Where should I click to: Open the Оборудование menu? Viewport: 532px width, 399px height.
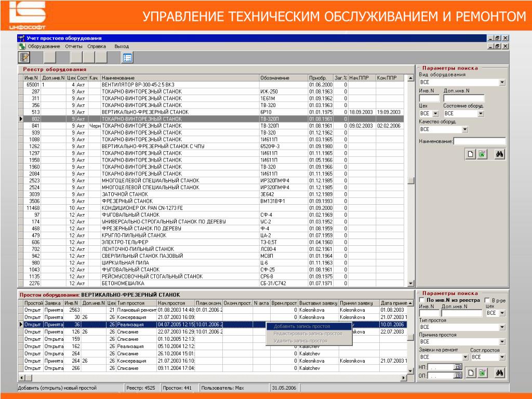(44, 46)
